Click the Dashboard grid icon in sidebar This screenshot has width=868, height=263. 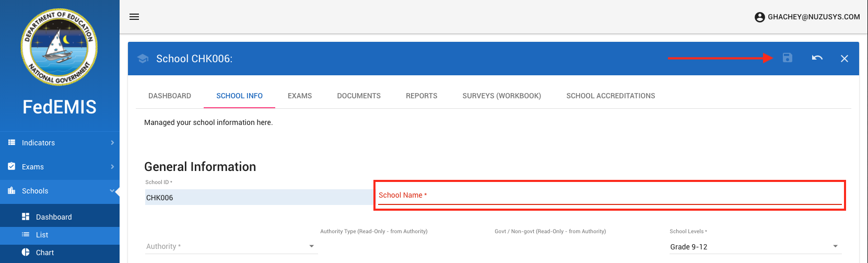point(26,217)
